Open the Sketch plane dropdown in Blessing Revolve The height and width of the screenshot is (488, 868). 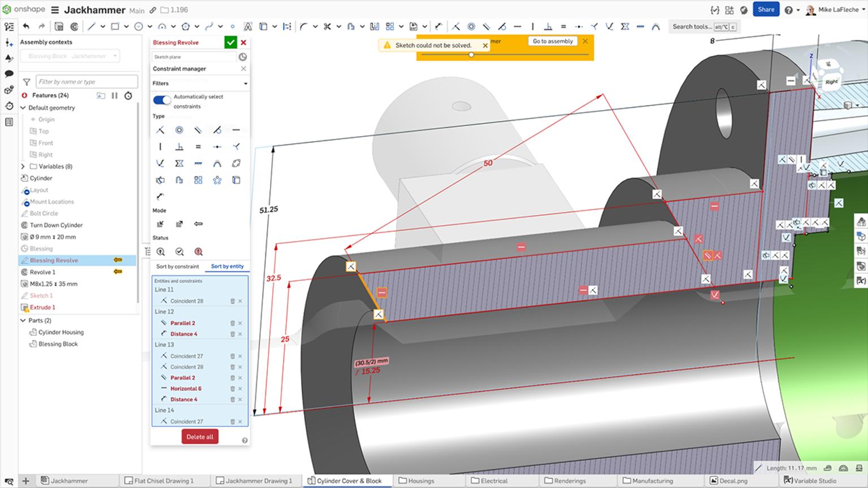tap(194, 56)
